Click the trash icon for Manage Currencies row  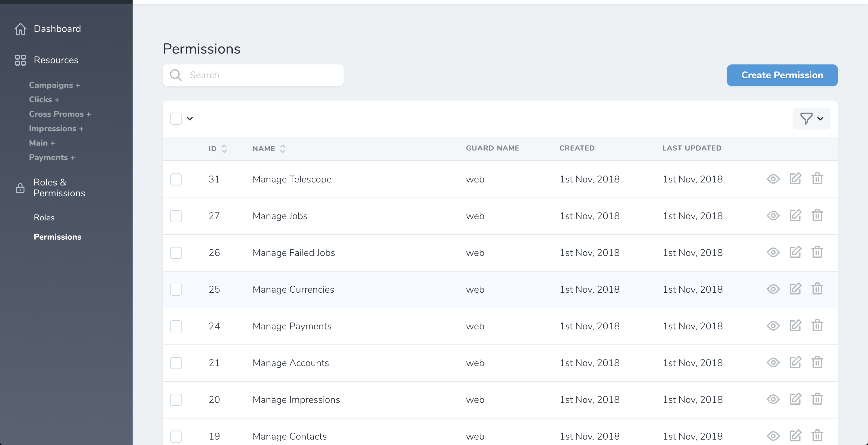(x=817, y=289)
